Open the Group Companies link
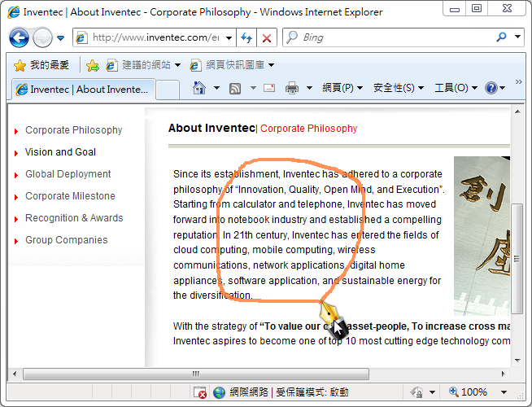 (67, 240)
